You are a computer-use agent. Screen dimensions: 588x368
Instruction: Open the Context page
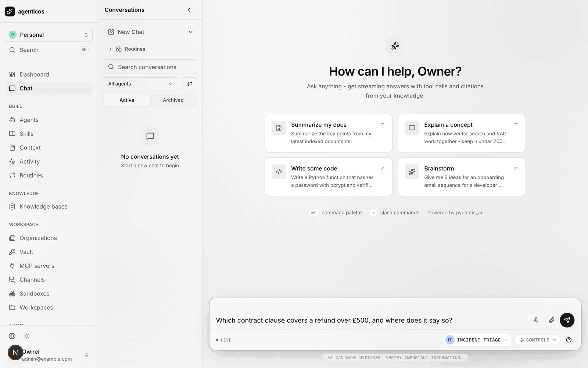coord(49,148)
